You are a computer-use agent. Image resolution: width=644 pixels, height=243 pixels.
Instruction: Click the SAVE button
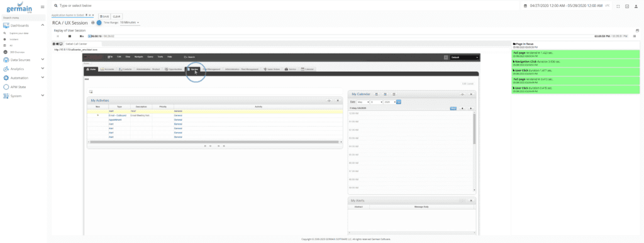pyautogui.click(x=104, y=16)
